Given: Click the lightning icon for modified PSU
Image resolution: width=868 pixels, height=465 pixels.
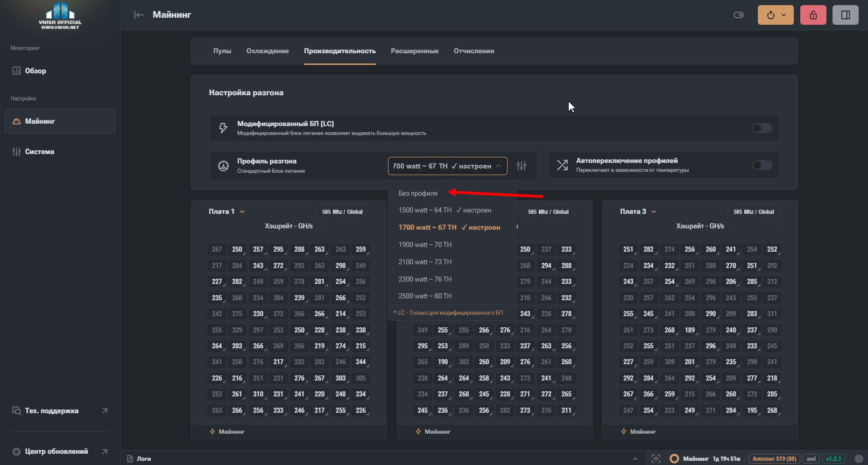Looking at the screenshot, I should (223, 128).
